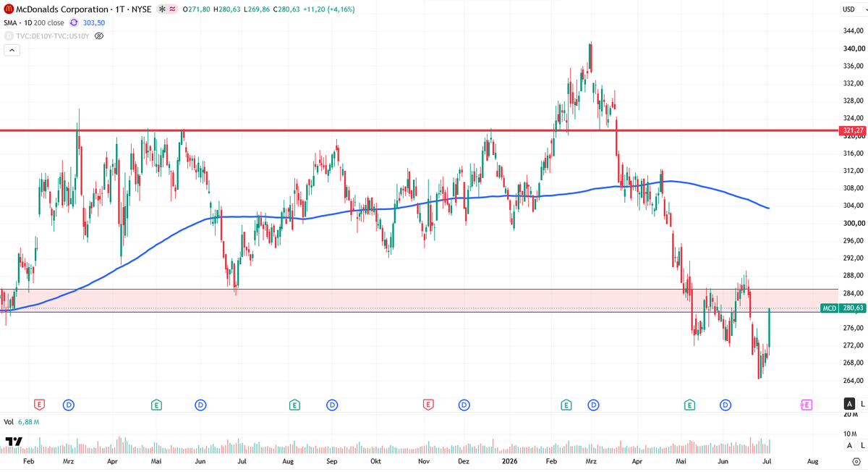This screenshot has height=472, width=868.
Task: Open the dividend marker near Jun 2026
Action: click(725, 405)
